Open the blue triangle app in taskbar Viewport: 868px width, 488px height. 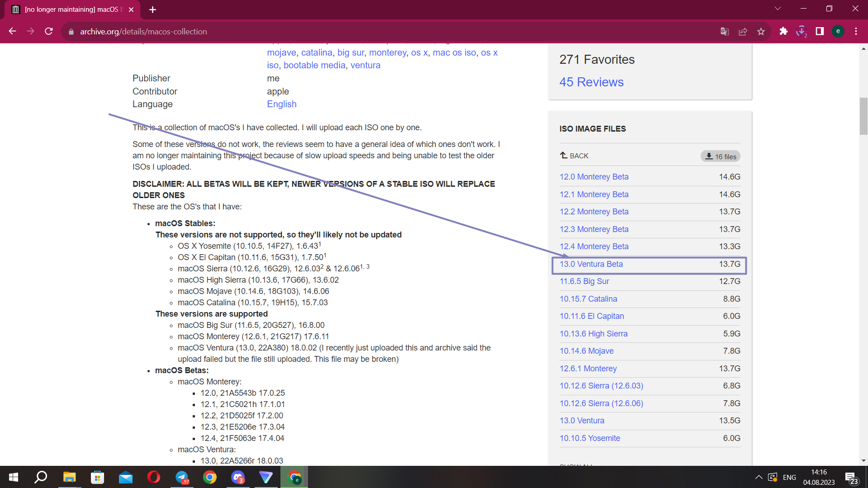(x=266, y=477)
